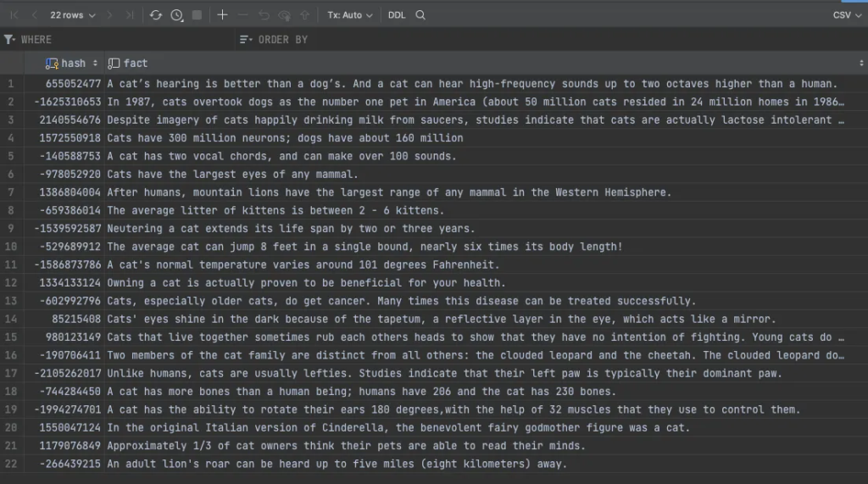Sort by the hash column header
This screenshot has width=868, height=484.
(x=73, y=63)
